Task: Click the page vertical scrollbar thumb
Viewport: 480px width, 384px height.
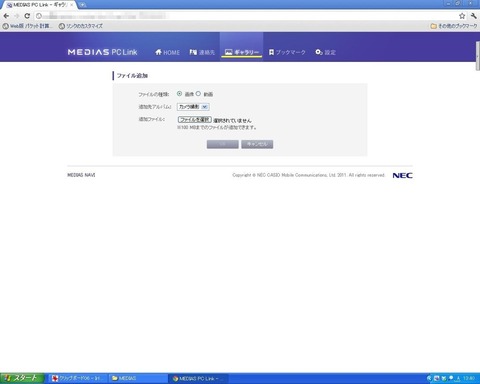Action: [x=478, y=56]
